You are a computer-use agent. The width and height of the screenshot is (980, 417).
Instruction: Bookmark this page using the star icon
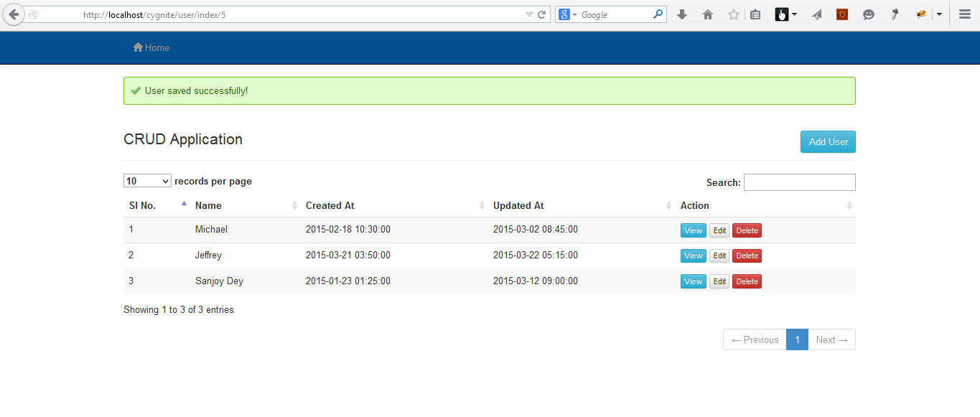(733, 14)
